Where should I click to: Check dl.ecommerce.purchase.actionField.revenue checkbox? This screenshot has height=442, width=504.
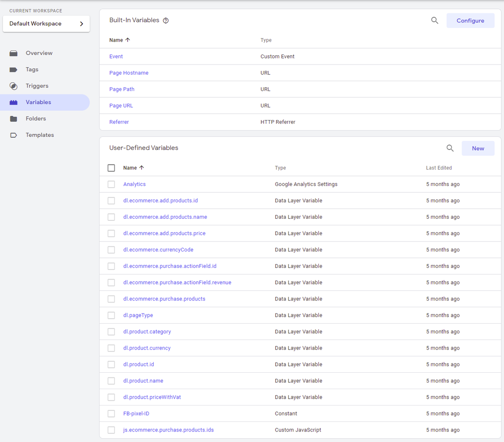[x=111, y=282]
